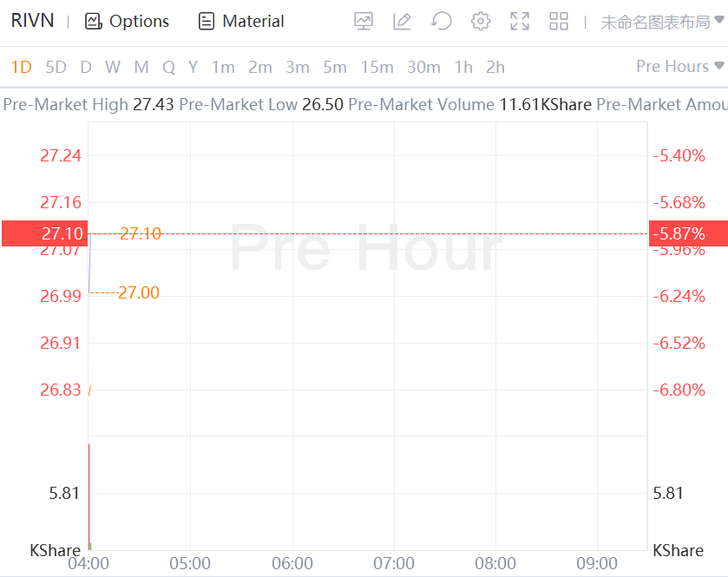This screenshot has width=728, height=577.
Task: Click the 04:00 time axis marker
Action: [x=89, y=563]
